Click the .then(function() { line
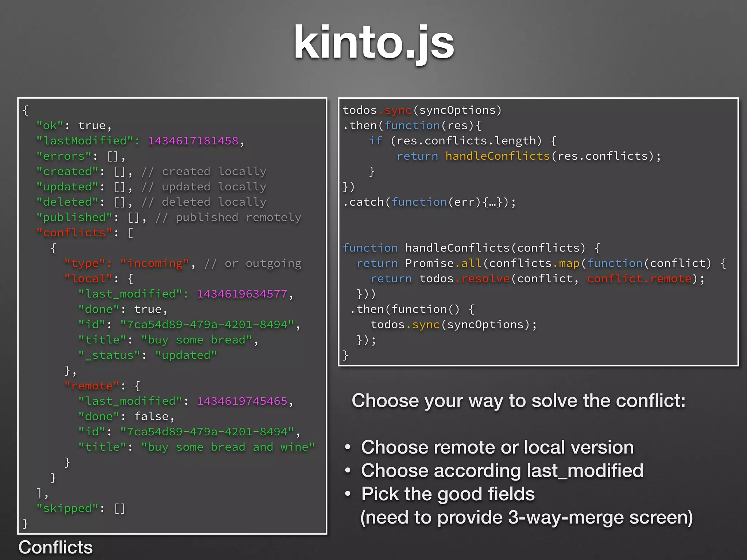 (412, 309)
